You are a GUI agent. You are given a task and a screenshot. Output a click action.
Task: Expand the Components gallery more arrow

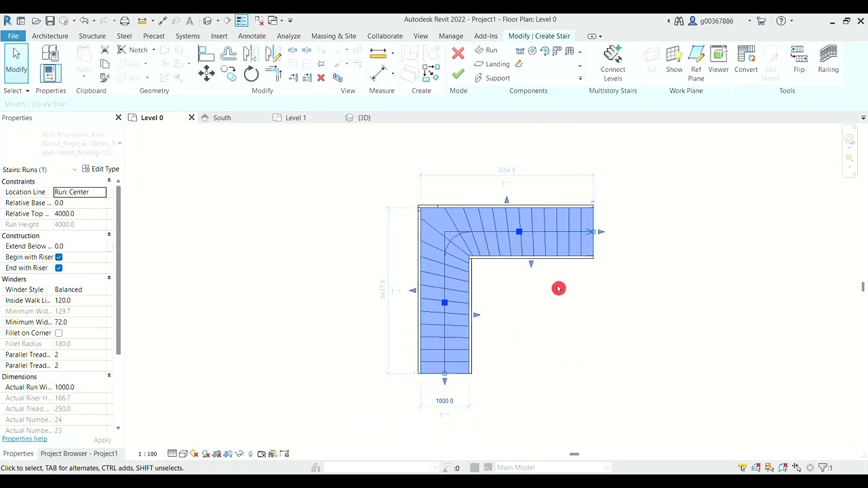pyautogui.click(x=580, y=79)
